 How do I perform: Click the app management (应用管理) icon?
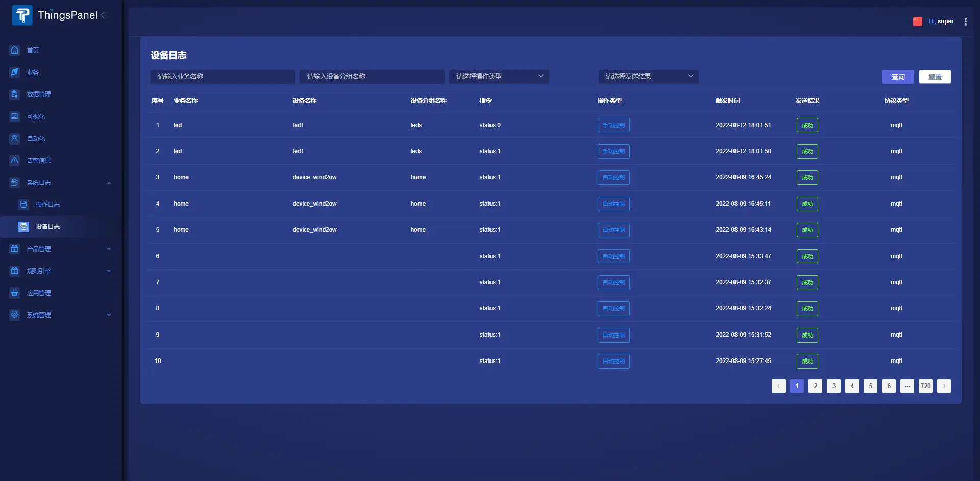click(15, 293)
